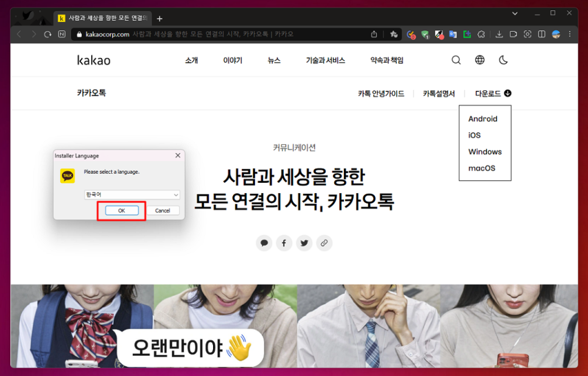Click OK in Installer Language dialog
The height and width of the screenshot is (376, 588).
(122, 210)
